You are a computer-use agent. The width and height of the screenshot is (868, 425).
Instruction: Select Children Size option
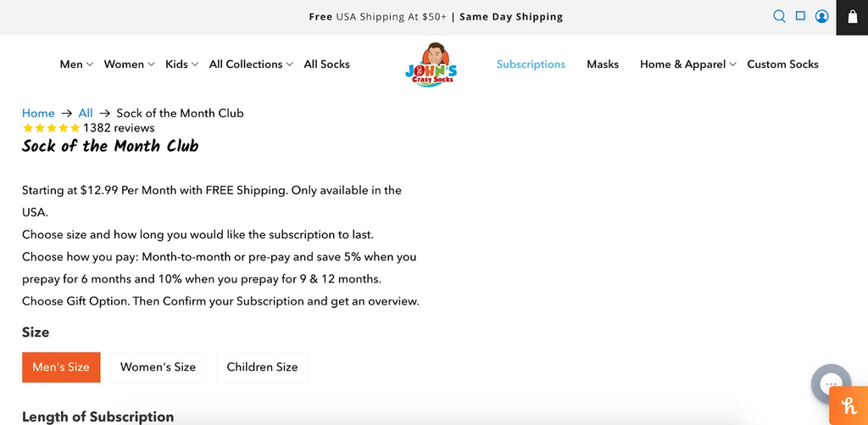pyautogui.click(x=262, y=367)
